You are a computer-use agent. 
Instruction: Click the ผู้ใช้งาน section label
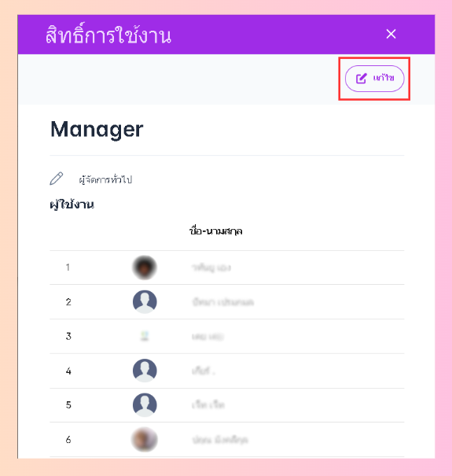pos(72,205)
